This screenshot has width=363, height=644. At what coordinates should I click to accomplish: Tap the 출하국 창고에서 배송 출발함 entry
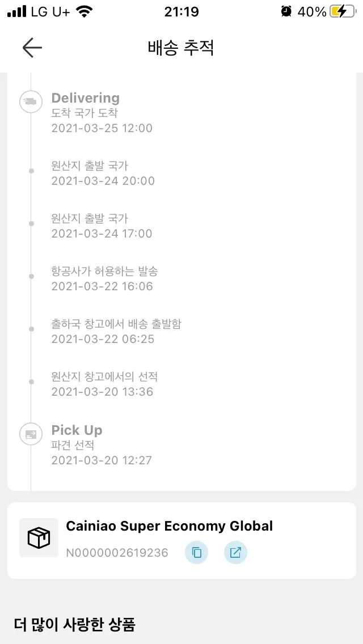116,325
